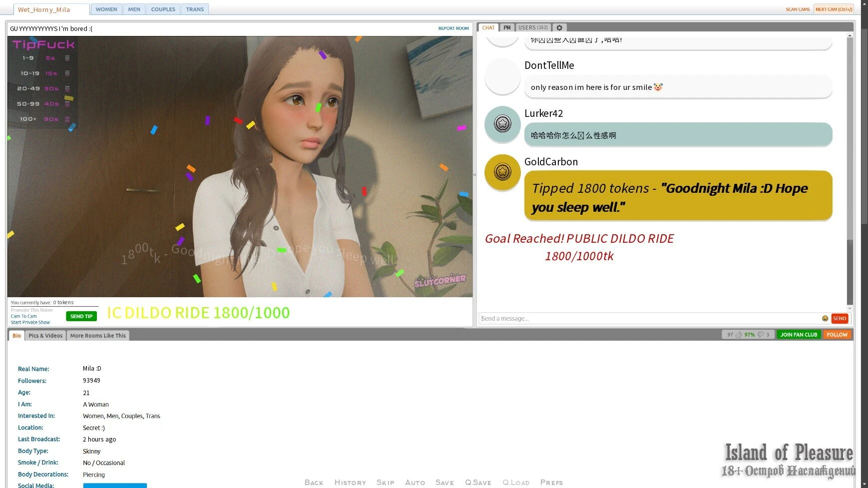This screenshot has width=868, height=488.
Task: Select the COUPLES category tab
Action: point(163,9)
